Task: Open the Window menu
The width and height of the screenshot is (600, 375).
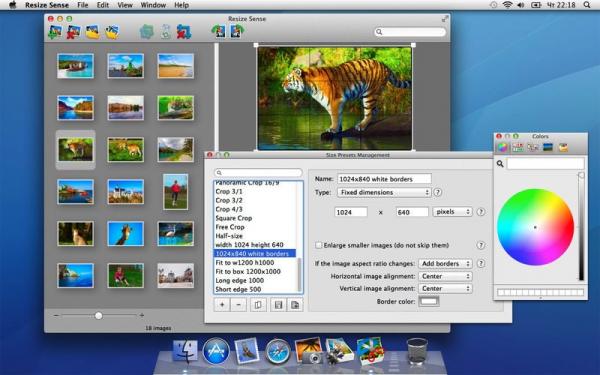Action: click(x=153, y=5)
